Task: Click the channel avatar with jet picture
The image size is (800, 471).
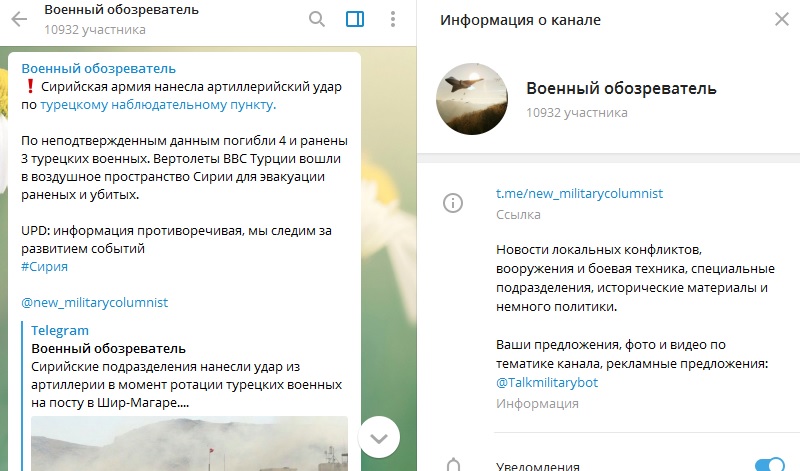Action: (x=472, y=99)
